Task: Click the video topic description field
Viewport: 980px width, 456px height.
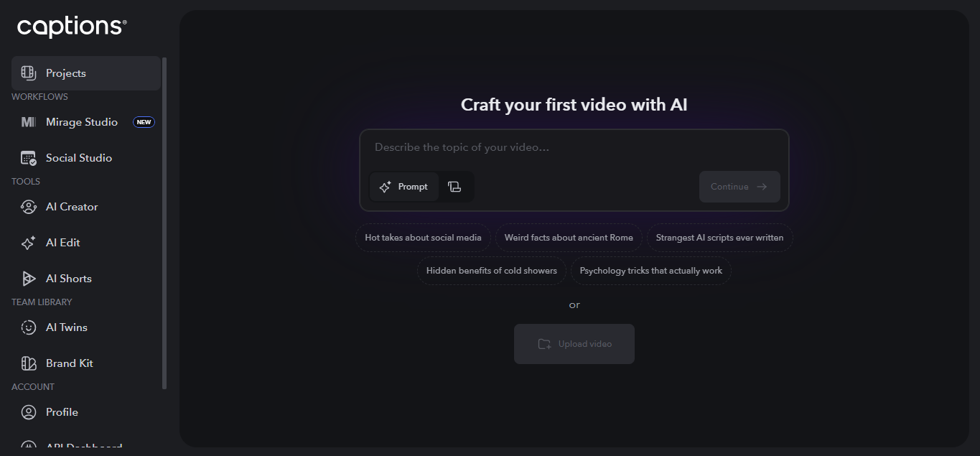Action: [x=574, y=146]
